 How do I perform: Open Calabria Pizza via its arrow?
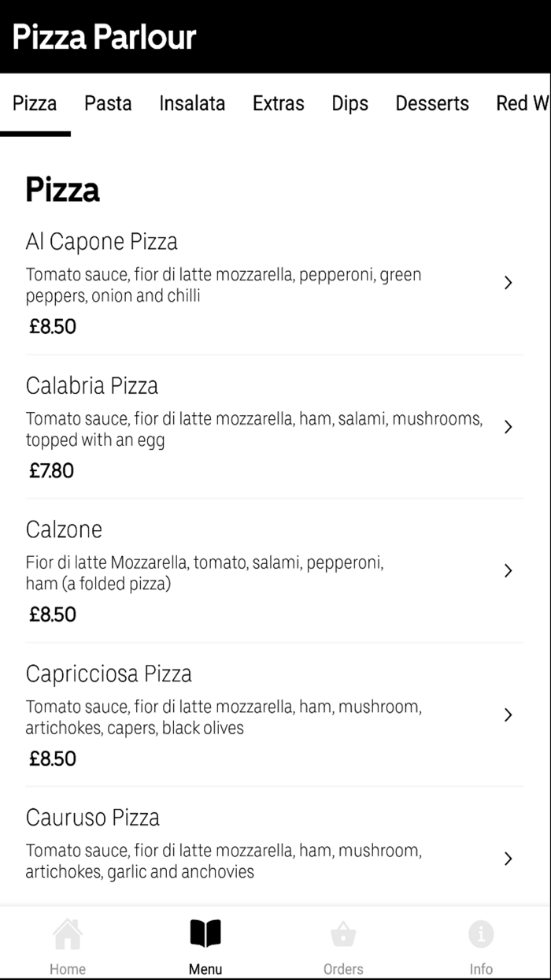508,427
